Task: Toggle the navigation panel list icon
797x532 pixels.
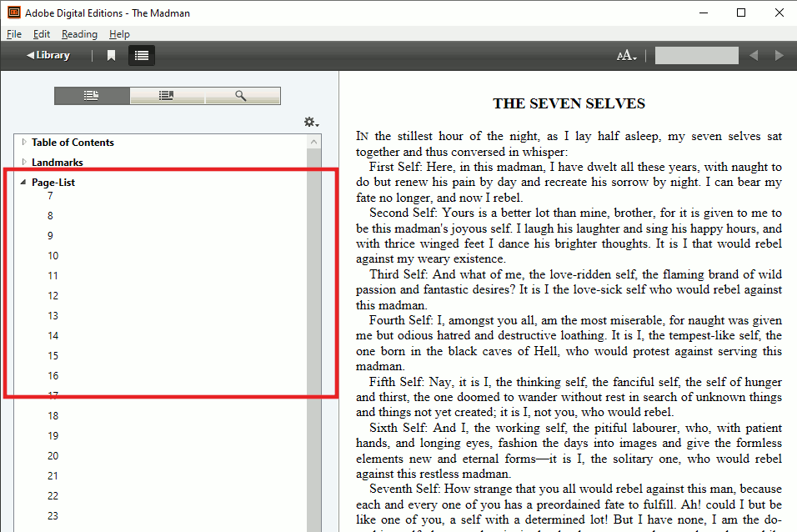Action: click(141, 55)
